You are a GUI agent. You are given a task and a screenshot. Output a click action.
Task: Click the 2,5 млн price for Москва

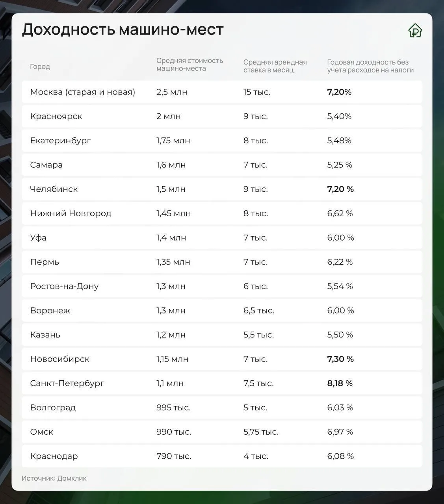pos(172,92)
